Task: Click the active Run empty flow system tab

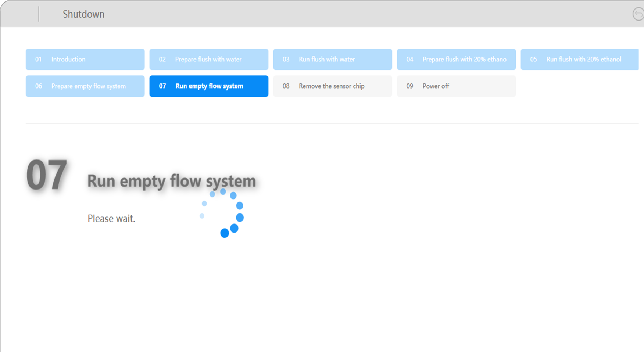Action: (x=208, y=86)
